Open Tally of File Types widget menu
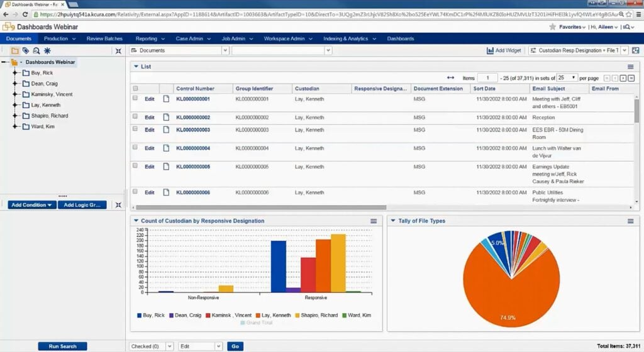This screenshot has height=352, width=644. tap(630, 221)
